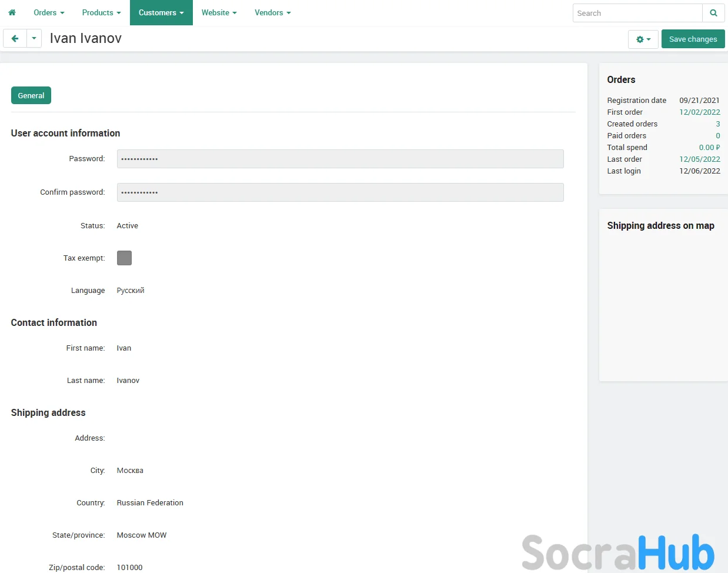Expand the dropdown beside the back arrow
728x573 pixels.
pyautogui.click(x=34, y=39)
